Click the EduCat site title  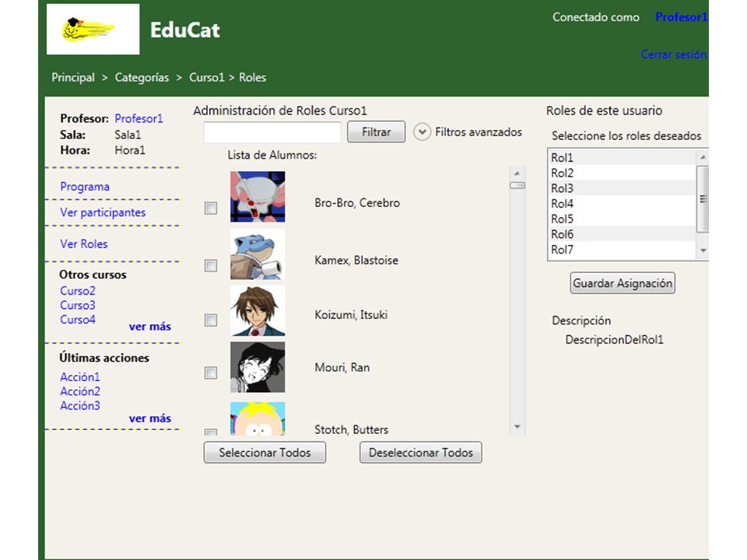pyautogui.click(x=185, y=30)
